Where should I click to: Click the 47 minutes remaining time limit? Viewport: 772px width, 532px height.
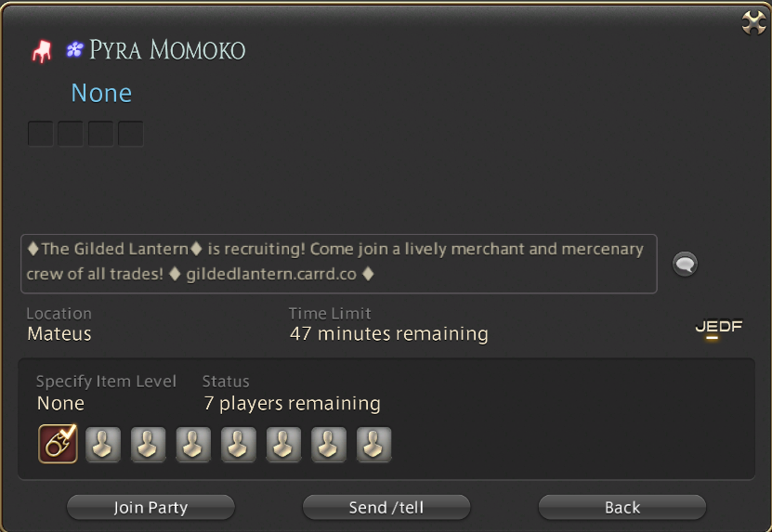tap(389, 333)
